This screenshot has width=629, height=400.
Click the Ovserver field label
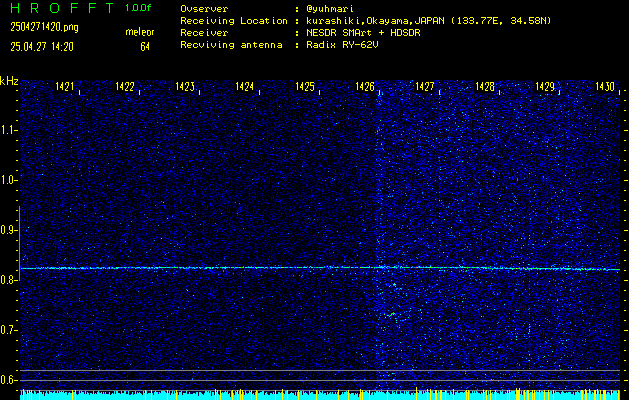[x=204, y=9]
